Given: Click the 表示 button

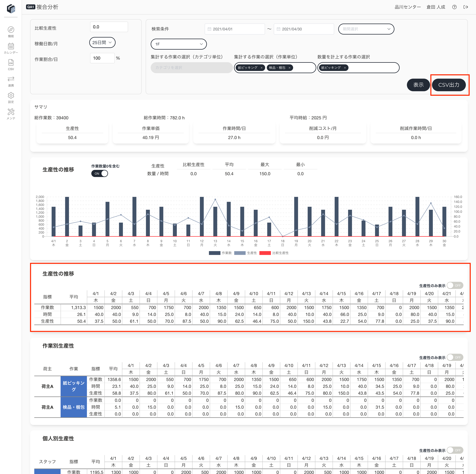Looking at the screenshot, I should click(418, 85).
